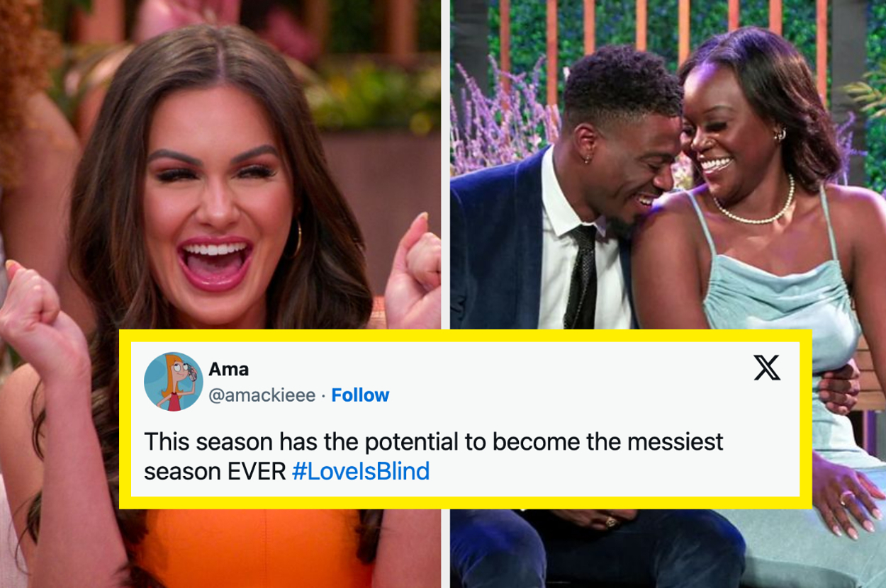
Task: Click the lavender flowers behind the couple
Action: [496, 120]
